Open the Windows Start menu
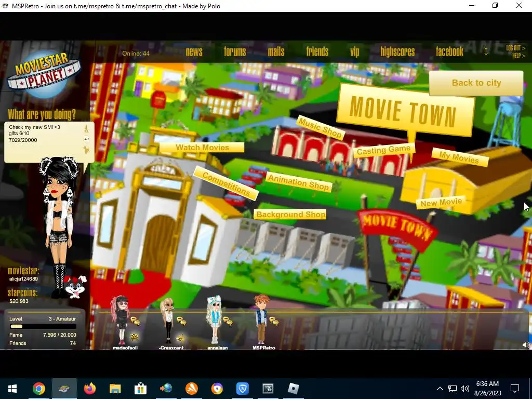 [x=12, y=389]
